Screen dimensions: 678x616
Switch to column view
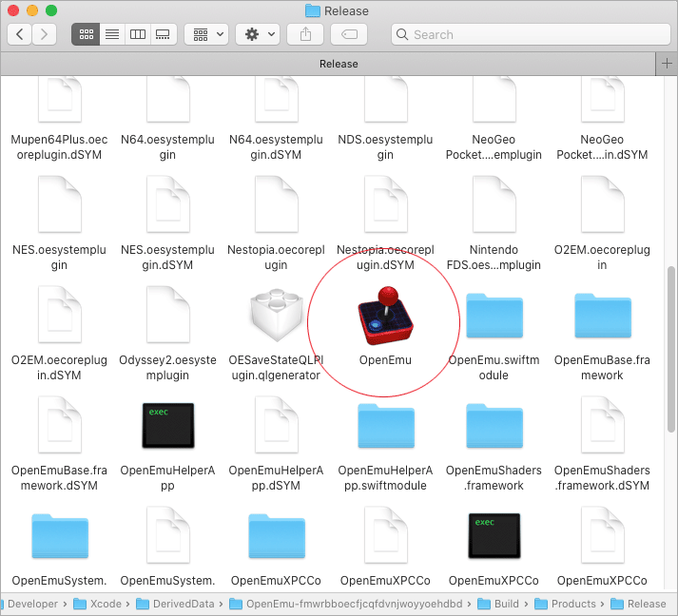click(138, 34)
